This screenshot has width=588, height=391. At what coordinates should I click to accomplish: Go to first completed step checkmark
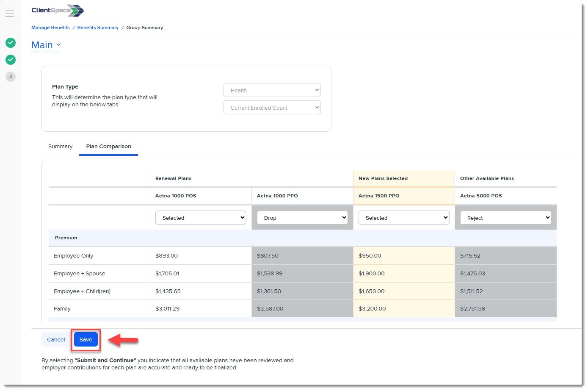click(x=11, y=43)
